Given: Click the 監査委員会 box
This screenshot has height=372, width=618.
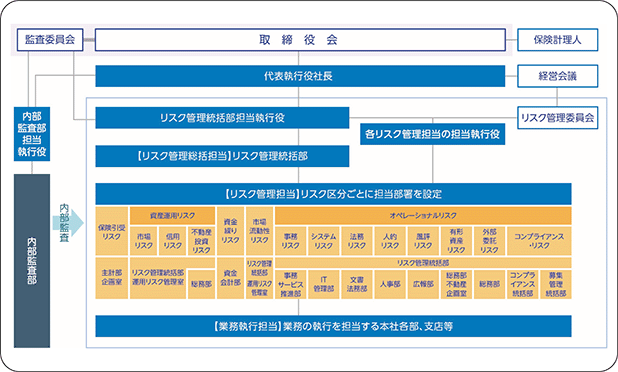Looking at the screenshot, I should (x=50, y=40).
